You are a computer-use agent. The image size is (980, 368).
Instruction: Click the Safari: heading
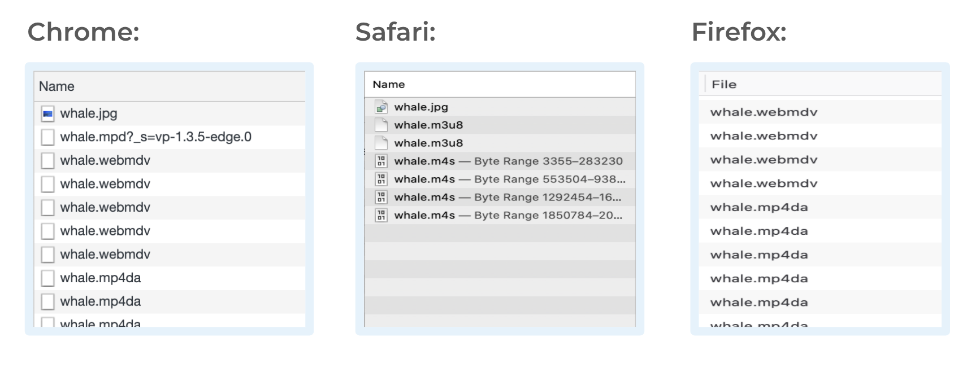[x=396, y=32]
